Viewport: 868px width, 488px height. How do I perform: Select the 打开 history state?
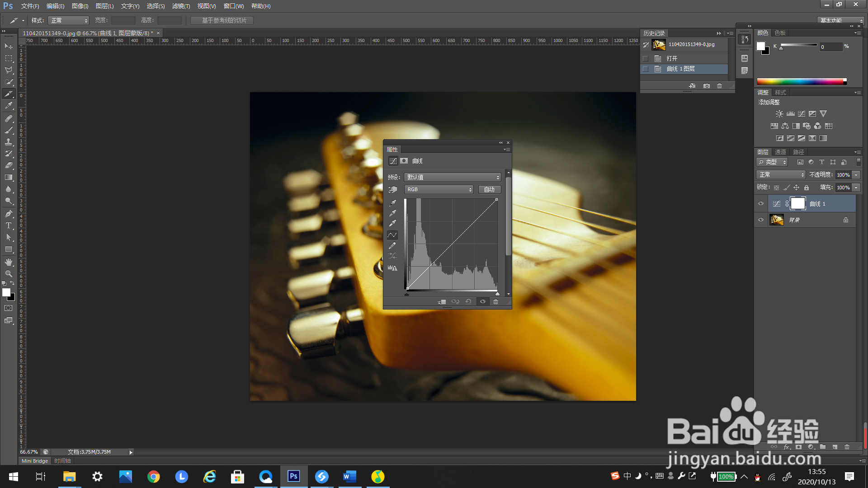point(672,59)
